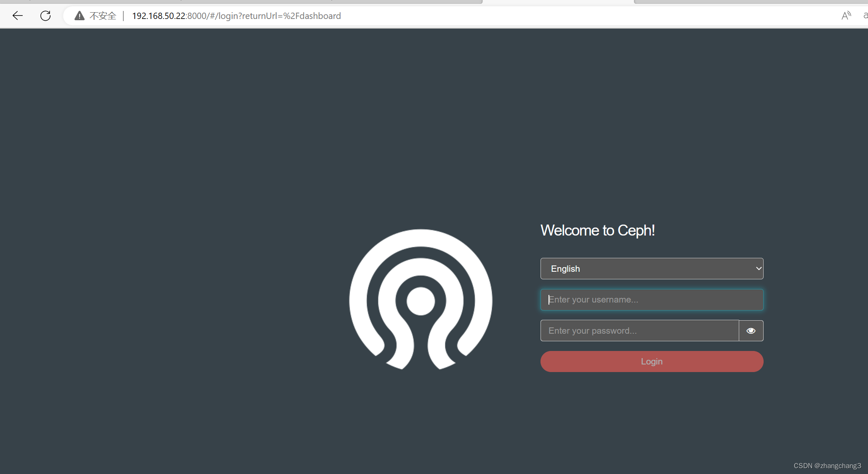Click the browser back arrow

18,16
